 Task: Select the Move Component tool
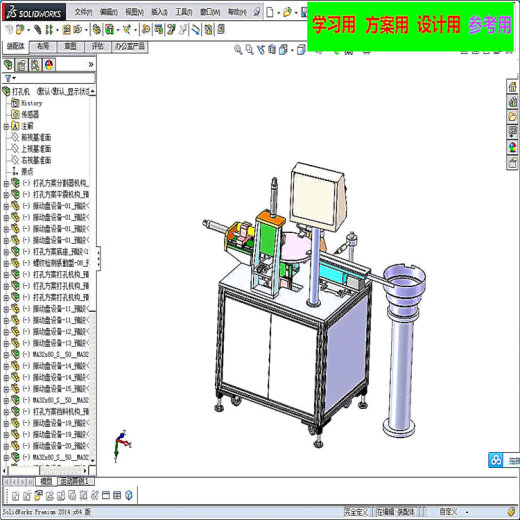tap(78, 30)
